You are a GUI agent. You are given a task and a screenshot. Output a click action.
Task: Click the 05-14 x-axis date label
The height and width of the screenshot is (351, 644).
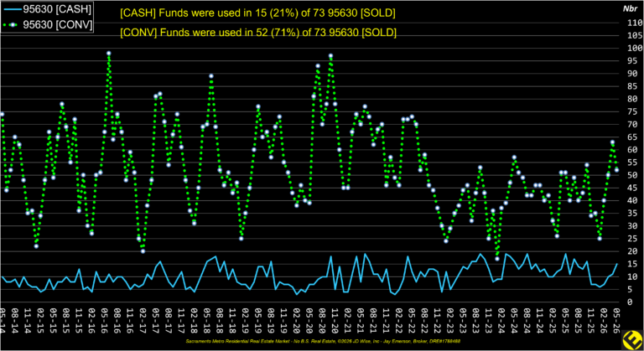(x=3, y=321)
